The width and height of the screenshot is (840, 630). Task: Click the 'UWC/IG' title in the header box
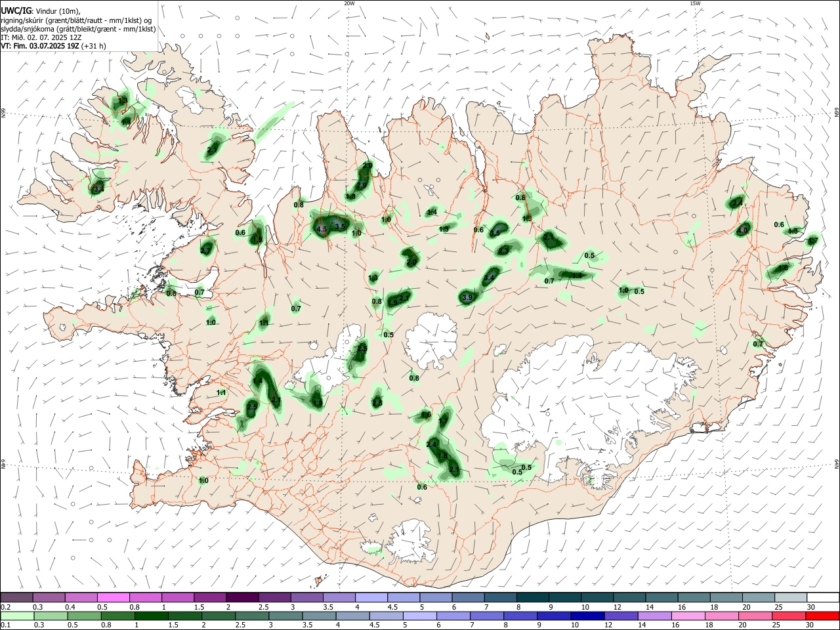16,10
